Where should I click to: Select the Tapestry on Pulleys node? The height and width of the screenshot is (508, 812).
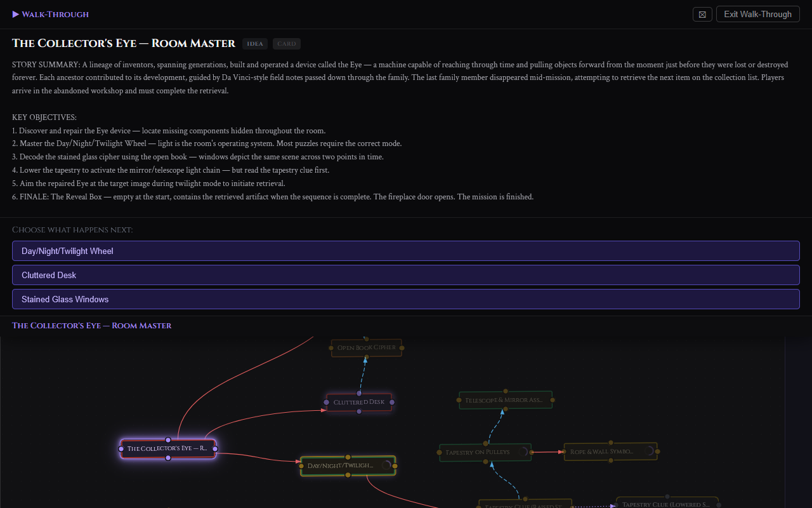(x=485, y=452)
